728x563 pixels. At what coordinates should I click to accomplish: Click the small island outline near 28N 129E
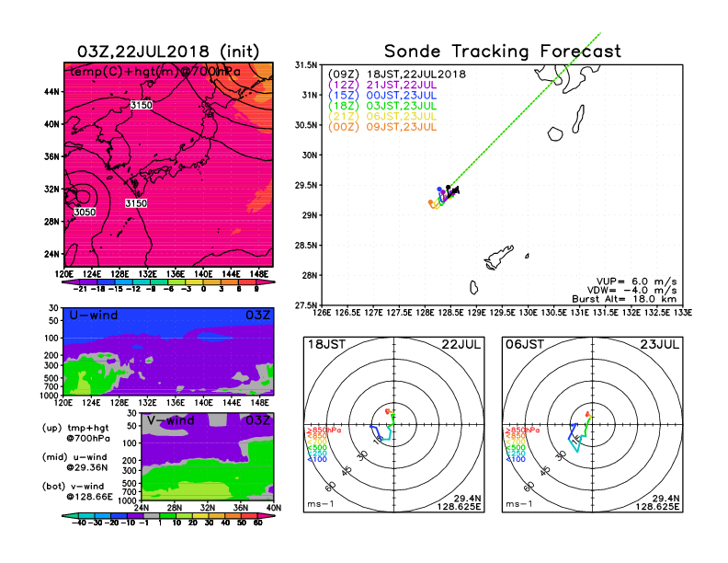coord(473,288)
